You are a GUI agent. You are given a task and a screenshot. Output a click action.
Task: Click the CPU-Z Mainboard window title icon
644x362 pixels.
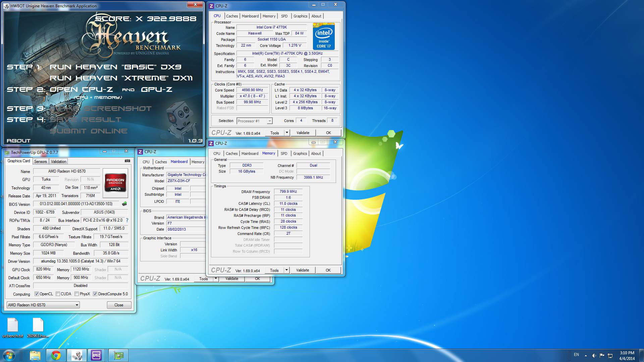click(140, 152)
